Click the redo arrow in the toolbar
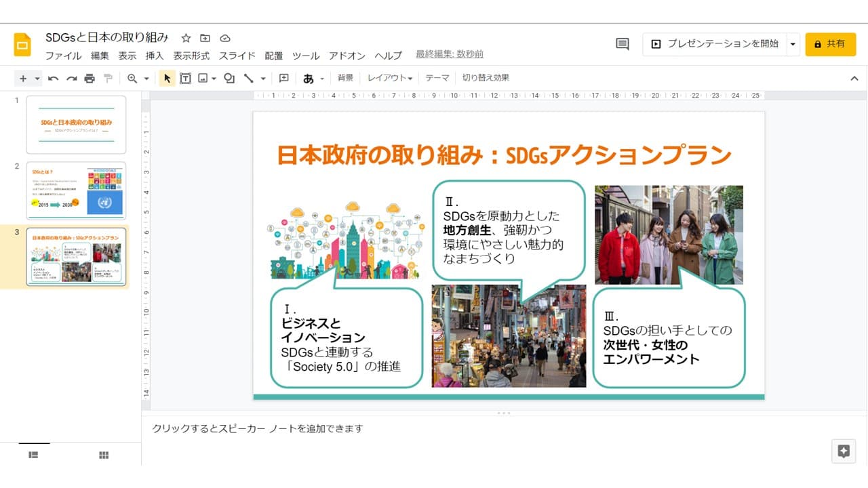 coord(71,79)
